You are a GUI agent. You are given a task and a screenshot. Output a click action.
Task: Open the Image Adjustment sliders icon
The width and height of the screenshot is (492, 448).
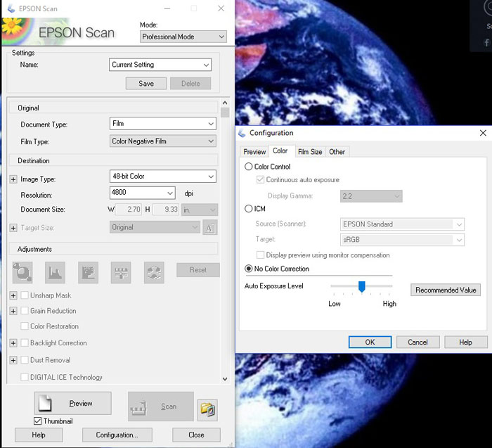click(121, 272)
